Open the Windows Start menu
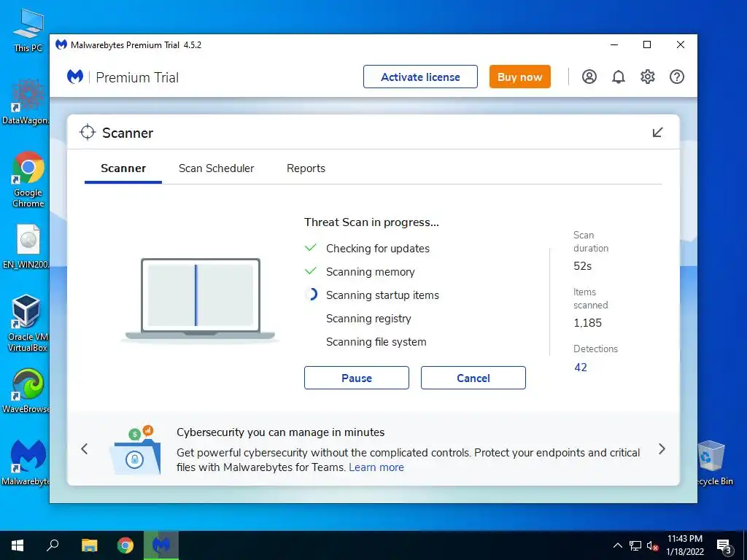Viewport: 747px width, 560px height. pos(18,545)
